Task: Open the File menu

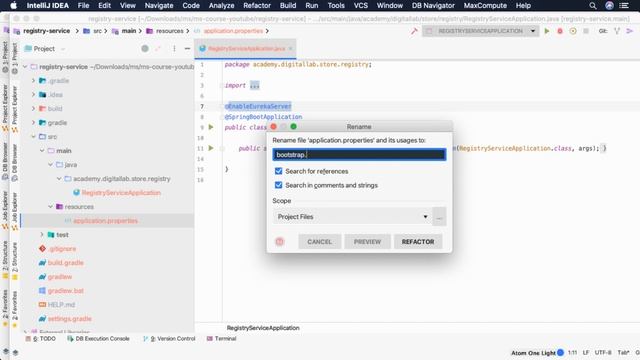Action: tap(83, 6)
